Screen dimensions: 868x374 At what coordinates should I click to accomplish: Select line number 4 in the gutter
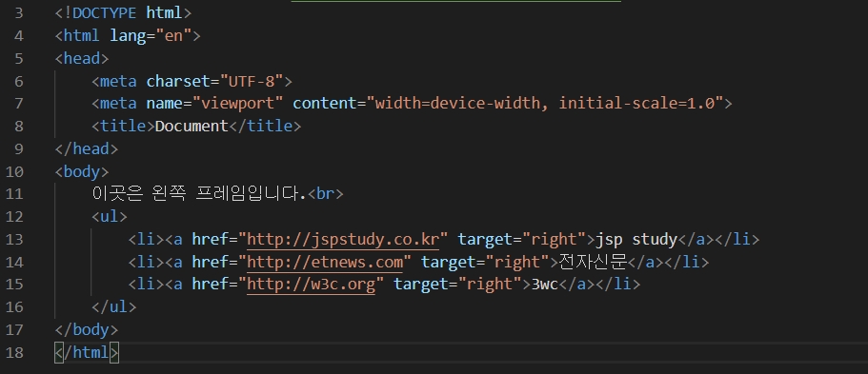coord(19,36)
